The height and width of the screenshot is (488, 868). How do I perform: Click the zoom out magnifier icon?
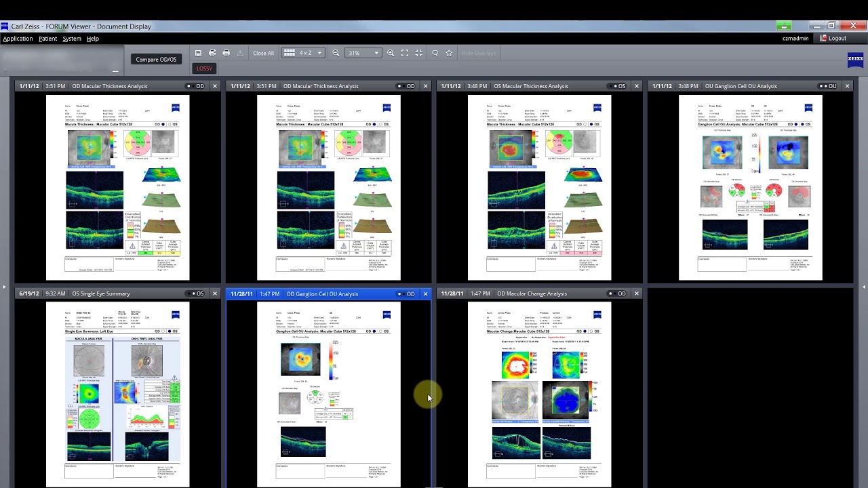[336, 53]
